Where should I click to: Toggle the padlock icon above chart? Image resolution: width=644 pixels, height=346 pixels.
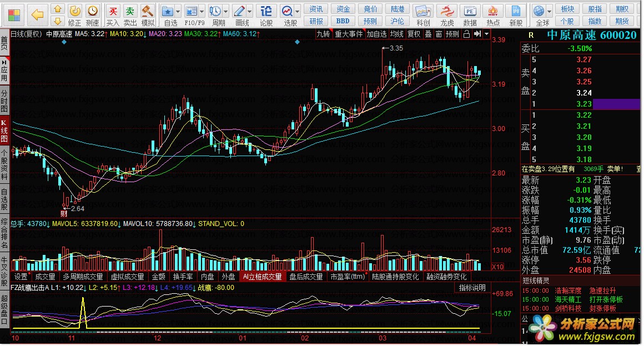466,34
